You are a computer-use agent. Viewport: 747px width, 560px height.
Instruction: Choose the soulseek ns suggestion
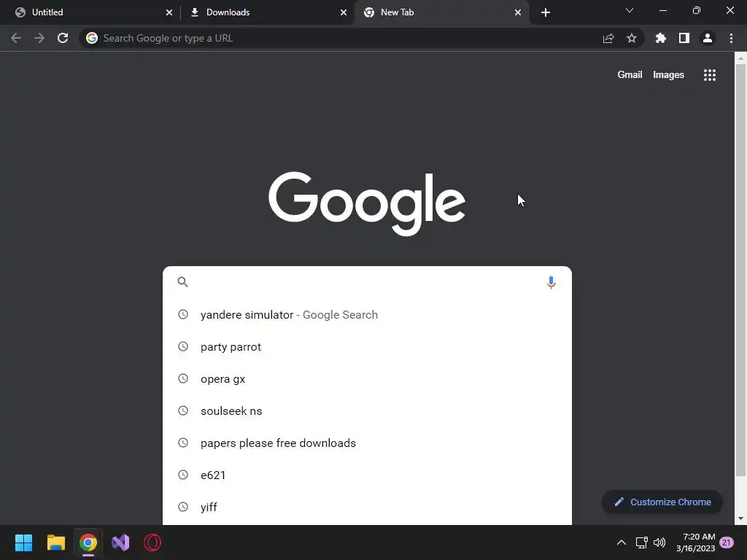point(367,411)
